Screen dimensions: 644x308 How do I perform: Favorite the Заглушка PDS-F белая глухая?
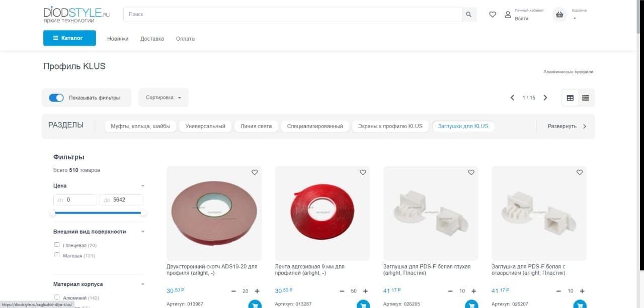point(471,172)
